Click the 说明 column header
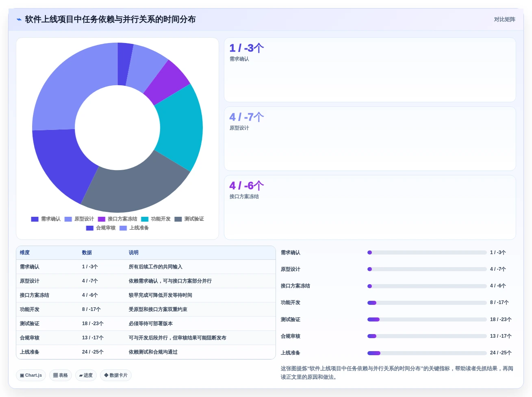This screenshot has height=397, width=532. point(134,252)
